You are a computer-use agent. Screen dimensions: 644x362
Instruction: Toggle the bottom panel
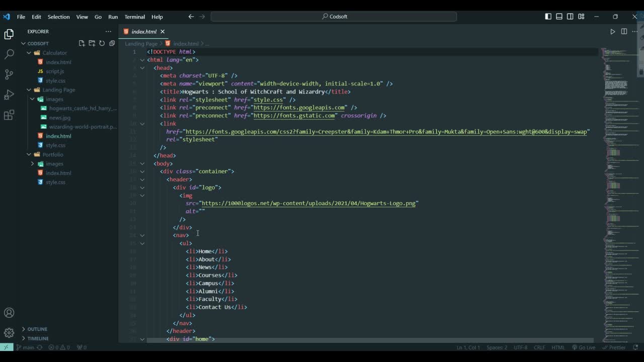[x=559, y=17]
